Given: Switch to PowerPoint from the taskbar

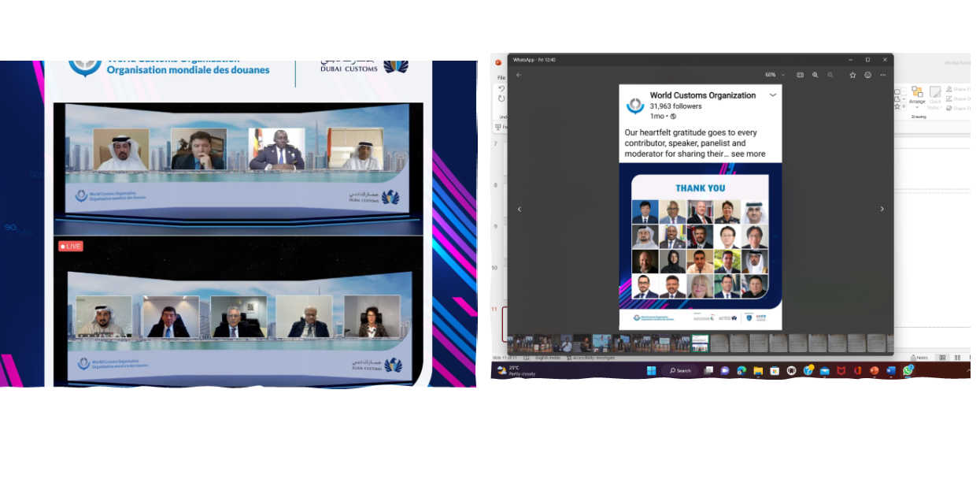Looking at the screenshot, I should 875,370.
